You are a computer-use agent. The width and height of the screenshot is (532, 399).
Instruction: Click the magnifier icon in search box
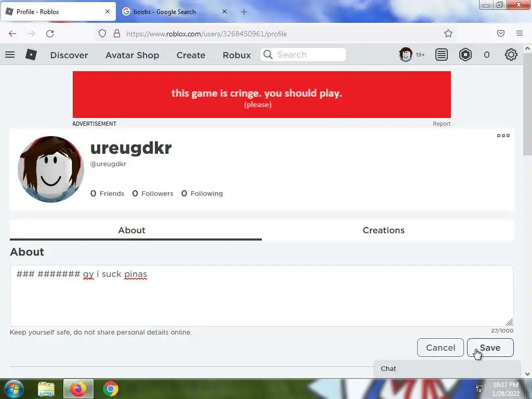point(268,55)
